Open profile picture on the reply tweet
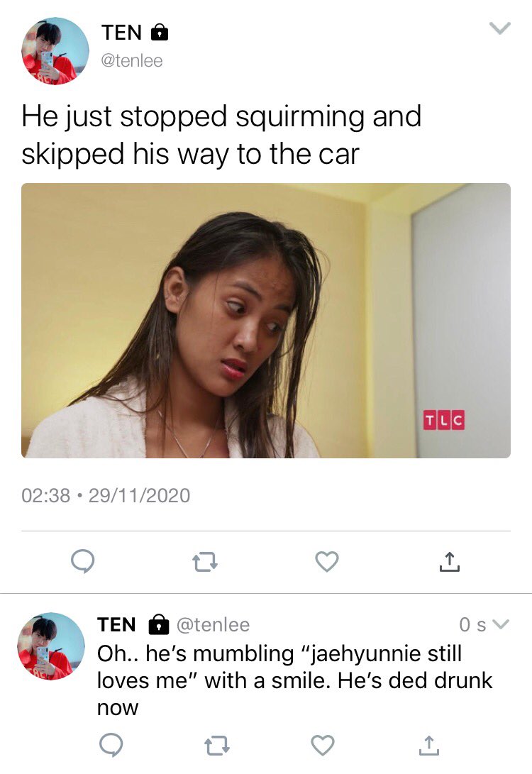 pos(51,646)
